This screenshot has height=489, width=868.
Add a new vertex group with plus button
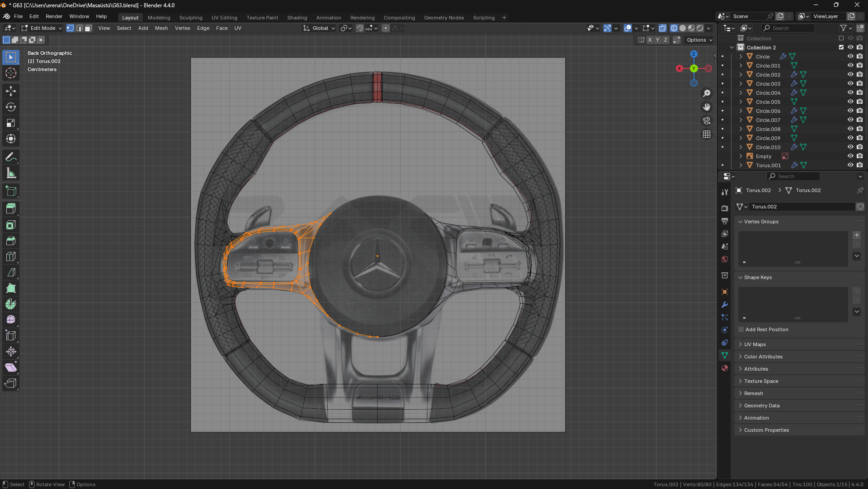point(857,235)
